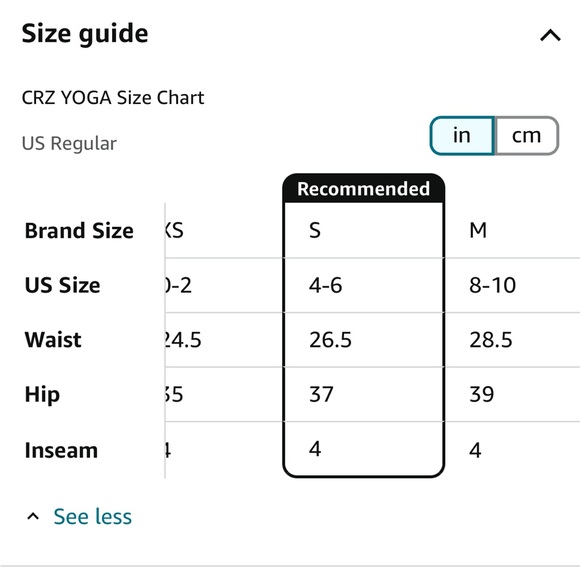Click the See less link

(92, 516)
